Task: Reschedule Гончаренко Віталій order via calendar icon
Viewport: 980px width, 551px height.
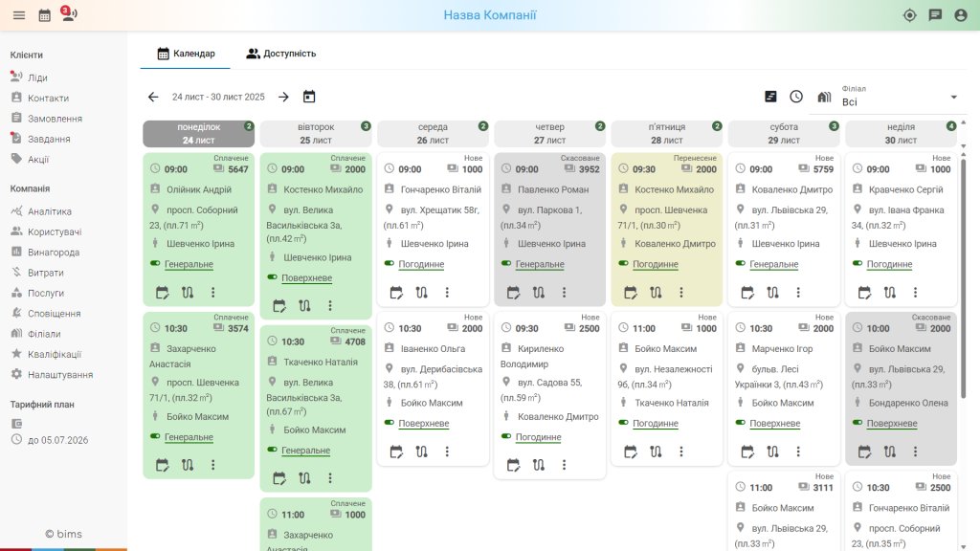Action: point(396,292)
